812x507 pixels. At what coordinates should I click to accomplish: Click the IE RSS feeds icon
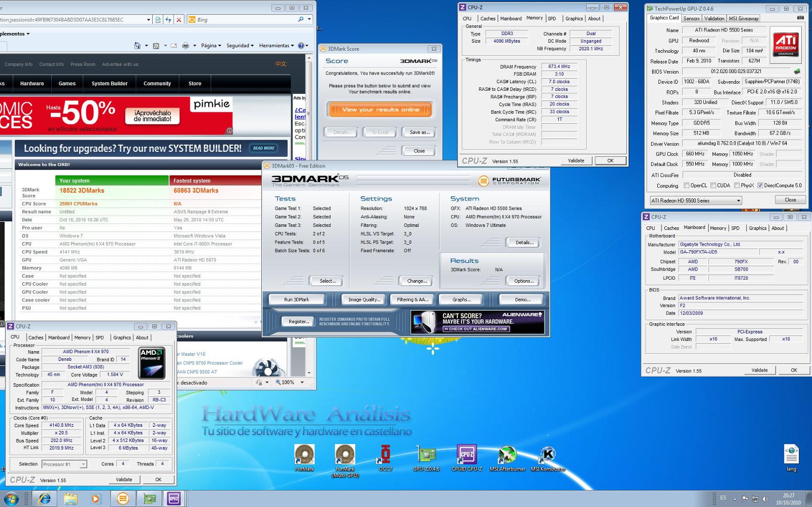click(x=156, y=46)
